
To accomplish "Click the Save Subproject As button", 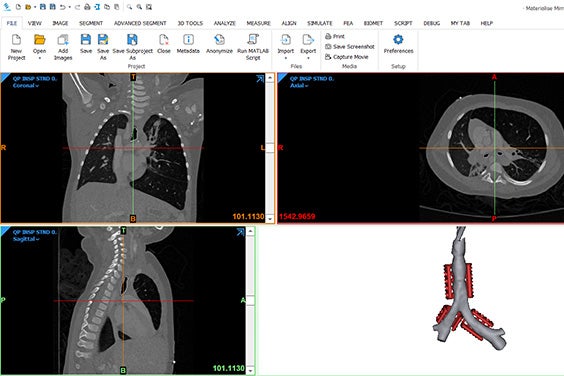I will (x=132, y=47).
